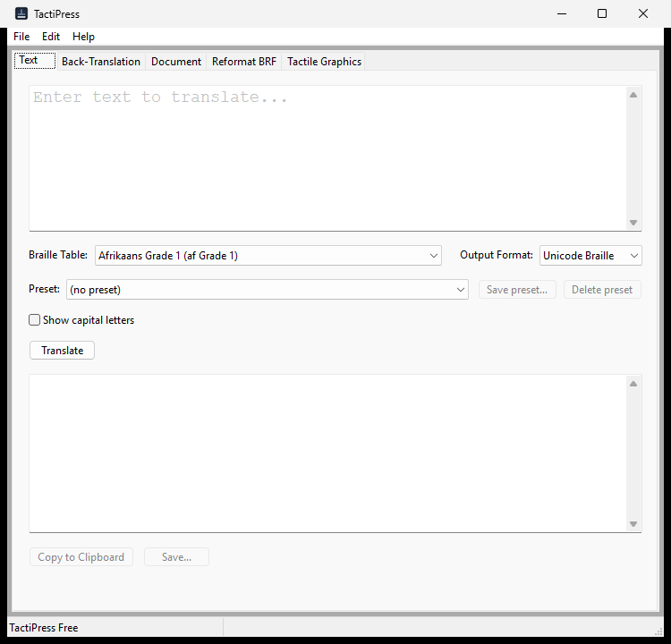
Task: Click input box scrollbar up arrow
Action: (633, 95)
